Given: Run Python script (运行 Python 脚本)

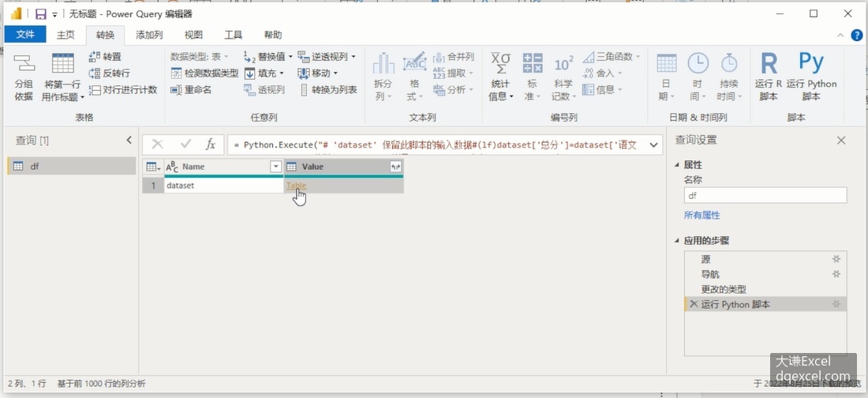Looking at the screenshot, I should 811,77.
